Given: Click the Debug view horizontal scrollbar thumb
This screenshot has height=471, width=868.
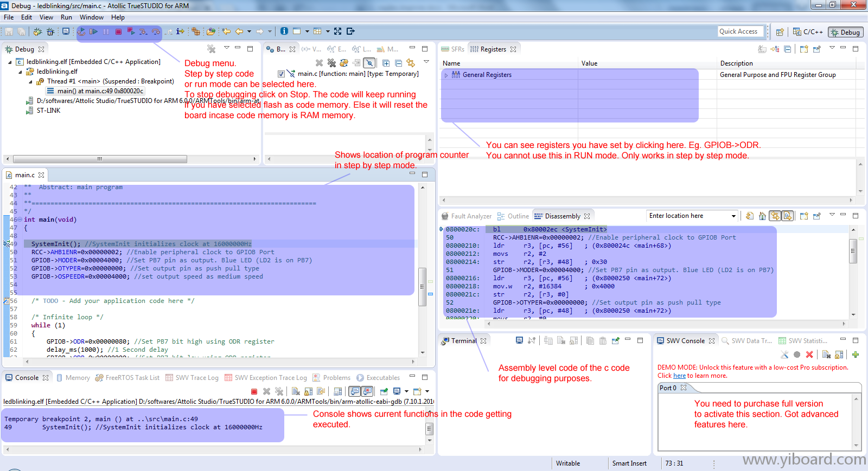Looking at the screenshot, I should (100, 159).
